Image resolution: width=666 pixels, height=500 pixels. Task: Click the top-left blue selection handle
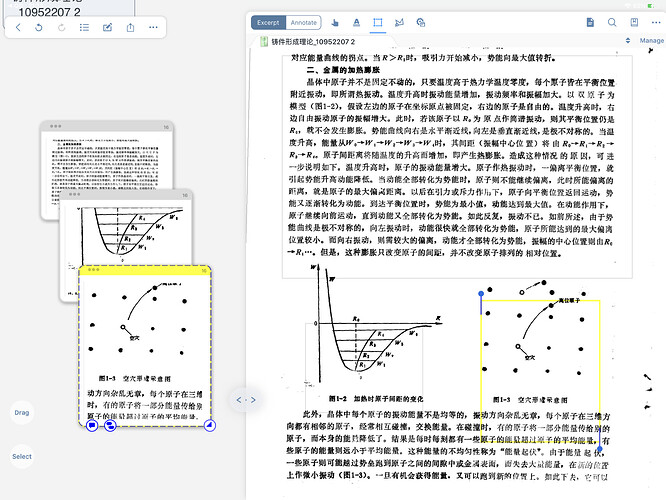coord(481,294)
